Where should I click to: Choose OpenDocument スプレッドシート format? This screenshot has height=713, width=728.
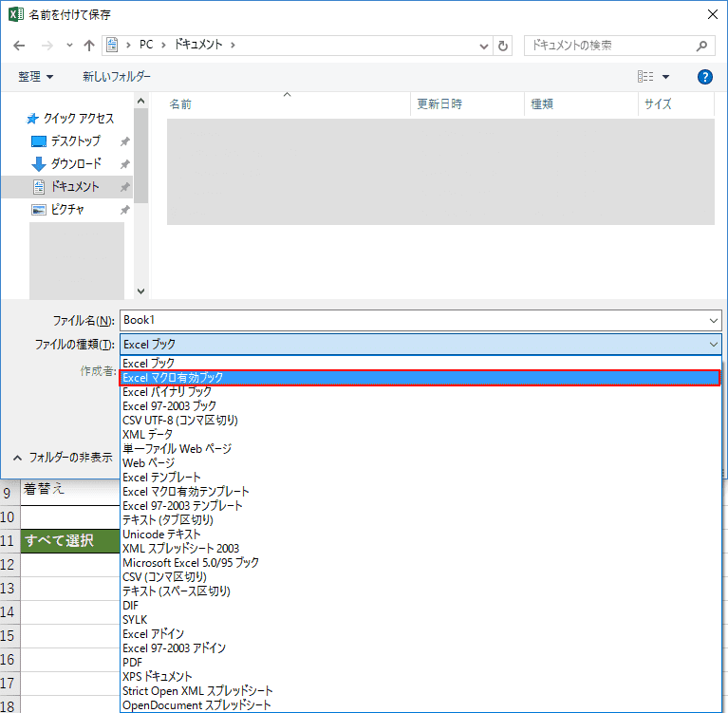420,705
